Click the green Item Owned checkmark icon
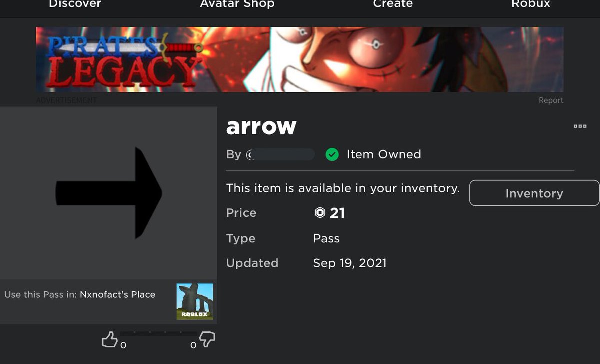 tap(332, 155)
